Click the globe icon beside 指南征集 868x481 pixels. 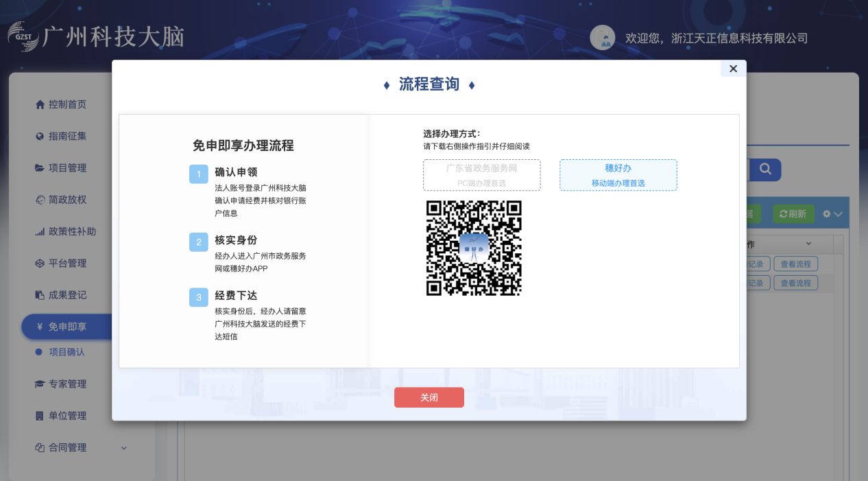coord(40,137)
